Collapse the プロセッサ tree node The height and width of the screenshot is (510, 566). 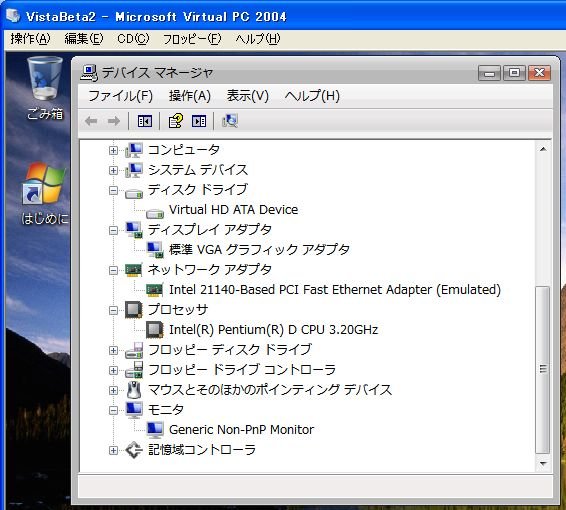coord(113,310)
